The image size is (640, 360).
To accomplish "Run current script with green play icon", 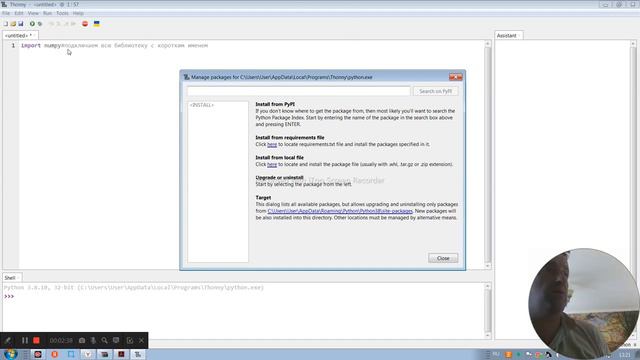I will click(x=32, y=24).
